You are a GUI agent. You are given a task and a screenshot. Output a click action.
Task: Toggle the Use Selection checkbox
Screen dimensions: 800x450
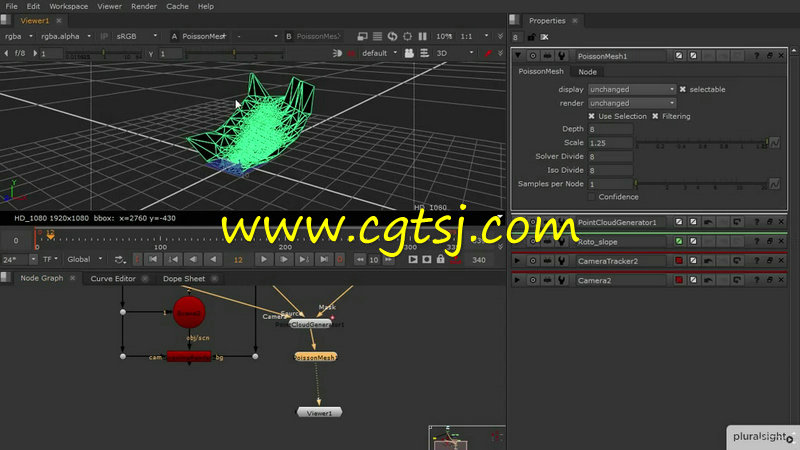591,116
